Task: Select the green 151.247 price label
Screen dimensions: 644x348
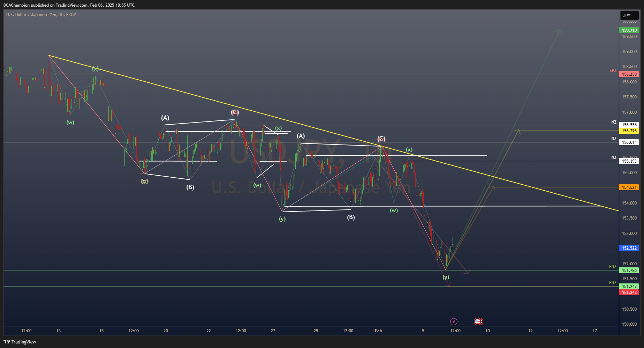Action: click(629, 287)
